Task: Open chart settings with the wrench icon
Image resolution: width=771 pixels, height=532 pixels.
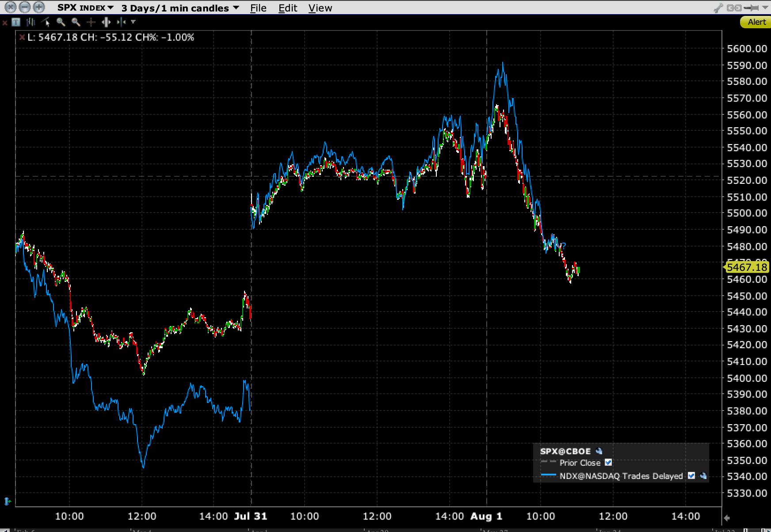Action: (718, 8)
